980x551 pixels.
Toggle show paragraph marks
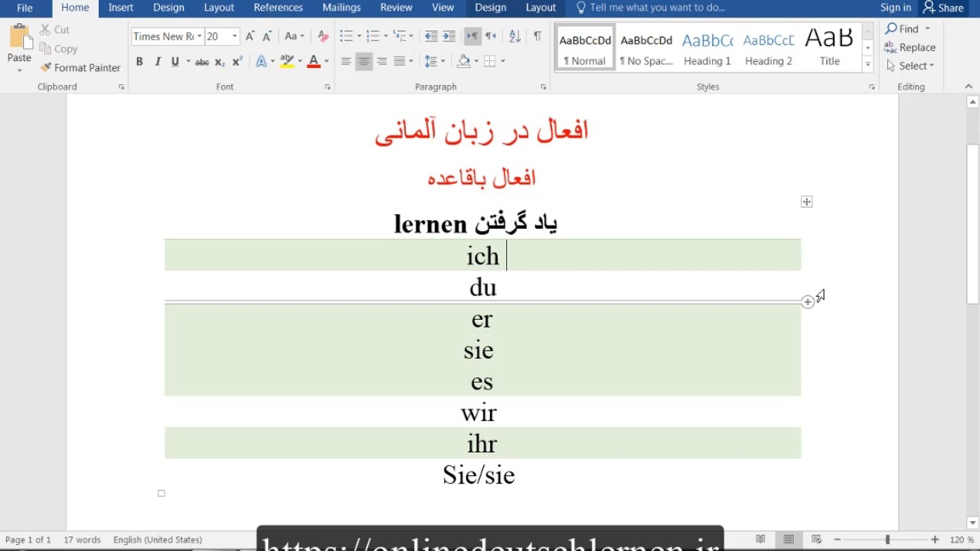tap(537, 37)
